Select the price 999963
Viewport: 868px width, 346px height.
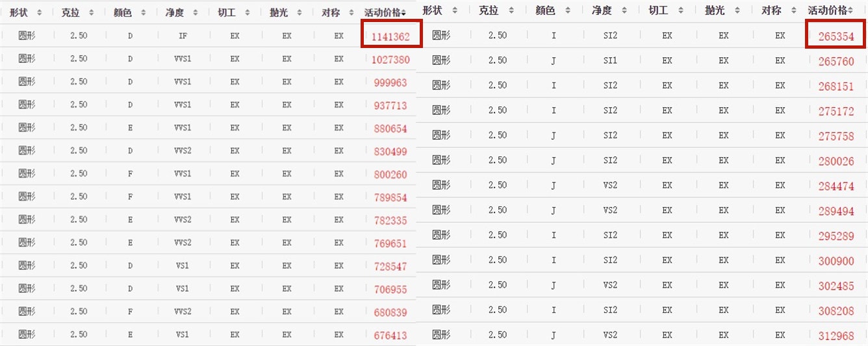390,82
